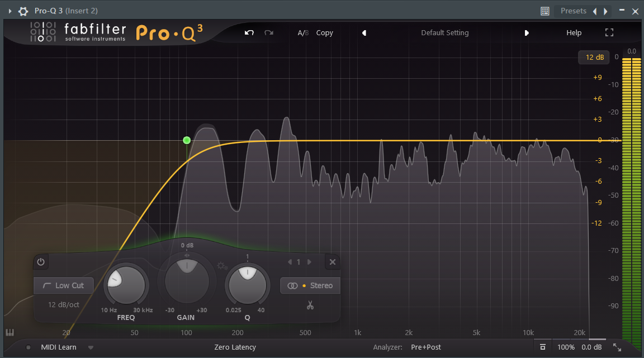Toggle global bypass icon
Image resolution: width=644 pixels, height=358 pixels.
pyautogui.click(x=543, y=347)
